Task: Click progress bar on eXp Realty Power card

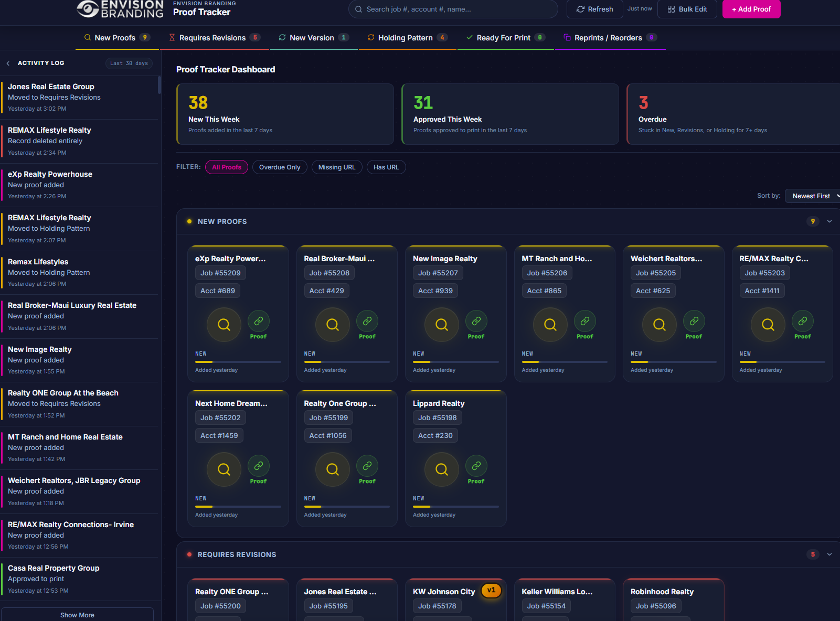Action: [x=238, y=362]
